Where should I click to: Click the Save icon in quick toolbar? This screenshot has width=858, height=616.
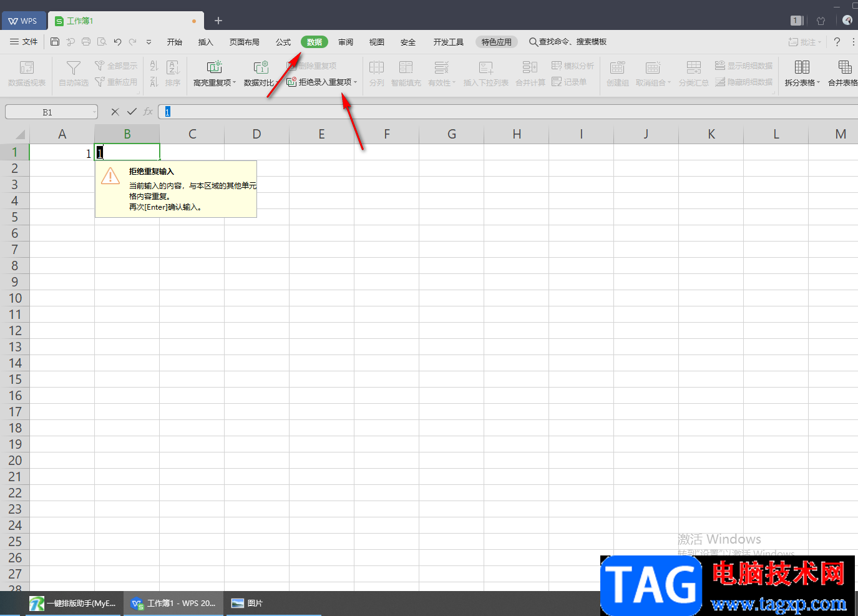click(55, 42)
